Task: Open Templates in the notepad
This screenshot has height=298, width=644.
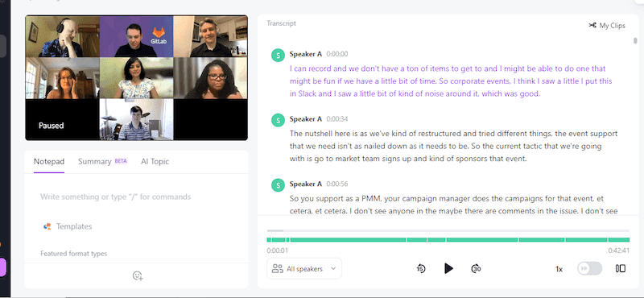Action: click(74, 226)
